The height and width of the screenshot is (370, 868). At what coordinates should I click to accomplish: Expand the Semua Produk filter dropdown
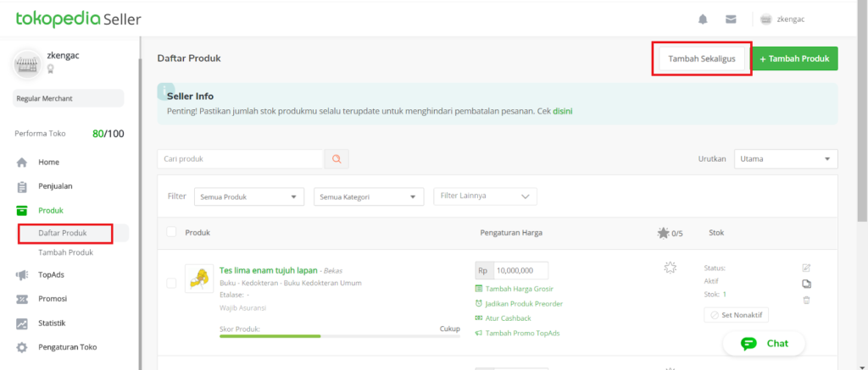(x=249, y=197)
